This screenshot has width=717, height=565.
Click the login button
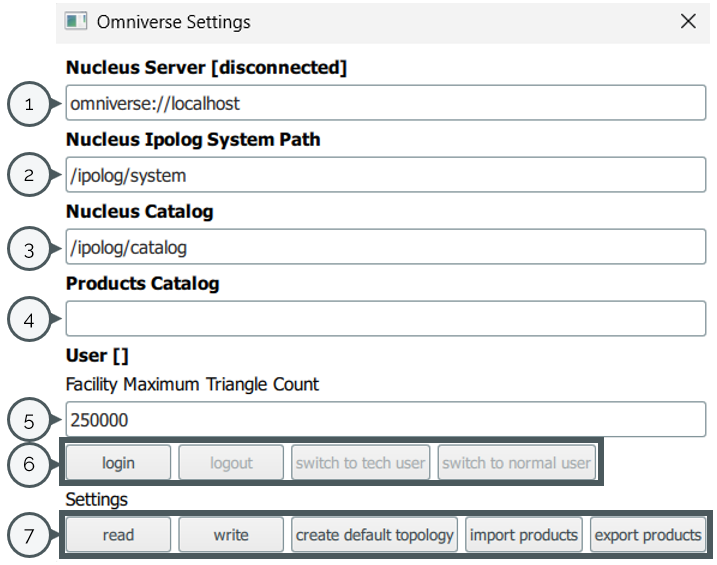[118, 463]
